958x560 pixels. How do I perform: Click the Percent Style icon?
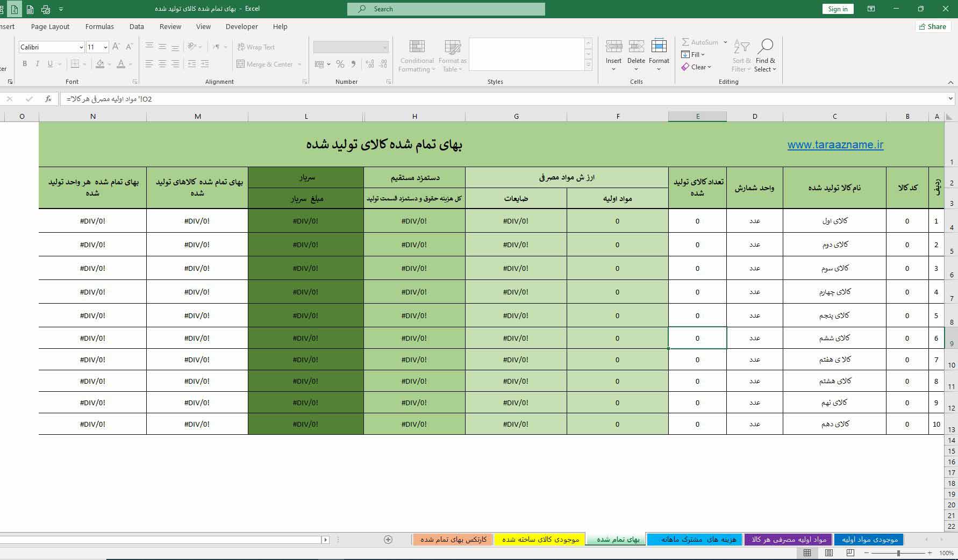pyautogui.click(x=340, y=64)
